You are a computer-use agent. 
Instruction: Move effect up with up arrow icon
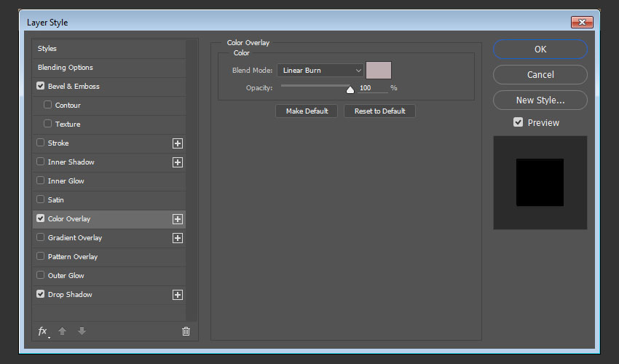point(63,331)
